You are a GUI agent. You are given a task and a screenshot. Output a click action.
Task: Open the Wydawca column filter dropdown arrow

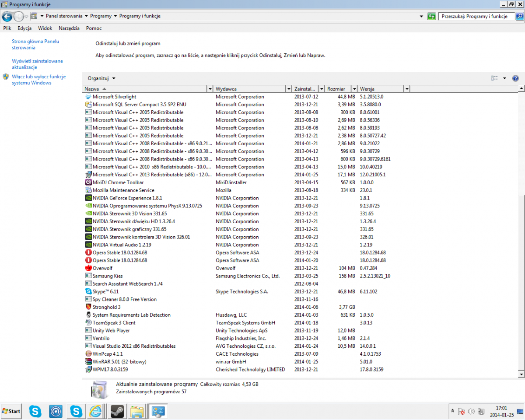[289, 89]
